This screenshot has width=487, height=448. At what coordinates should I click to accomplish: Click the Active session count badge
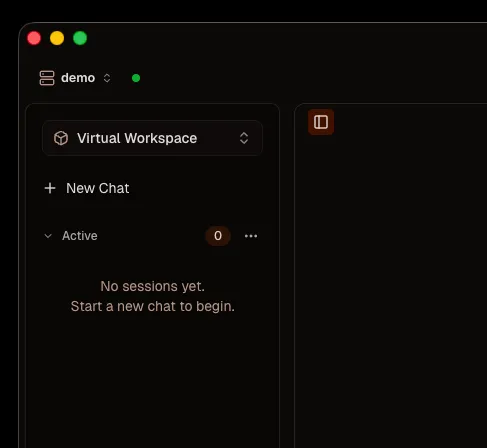pyautogui.click(x=218, y=236)
